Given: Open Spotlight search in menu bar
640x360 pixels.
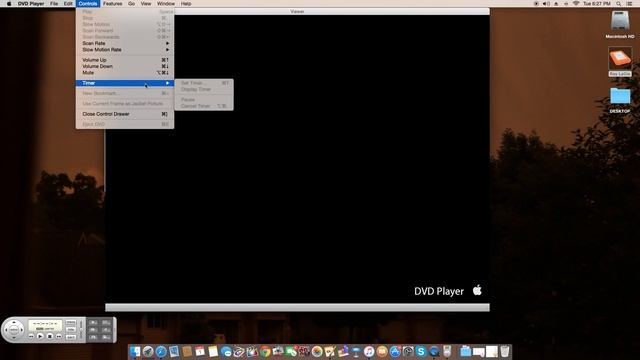Looking at the screenshot, I should click(619, 4).
